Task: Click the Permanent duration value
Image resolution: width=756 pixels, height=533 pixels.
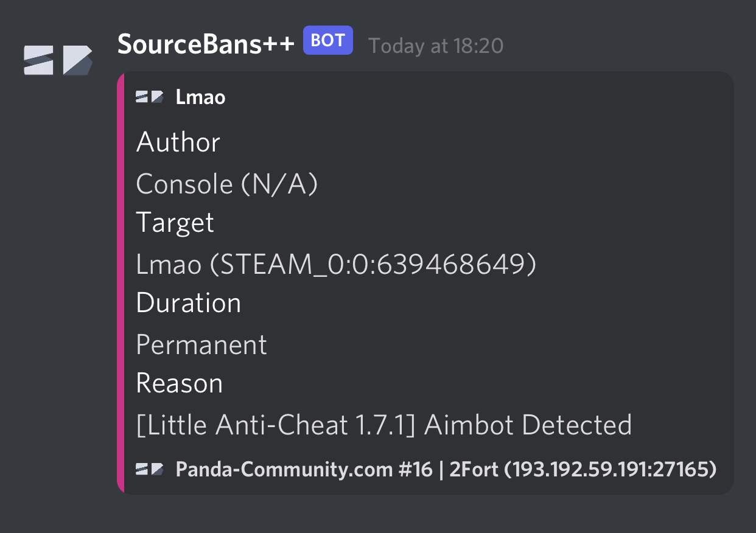Action: click(201, 344)
